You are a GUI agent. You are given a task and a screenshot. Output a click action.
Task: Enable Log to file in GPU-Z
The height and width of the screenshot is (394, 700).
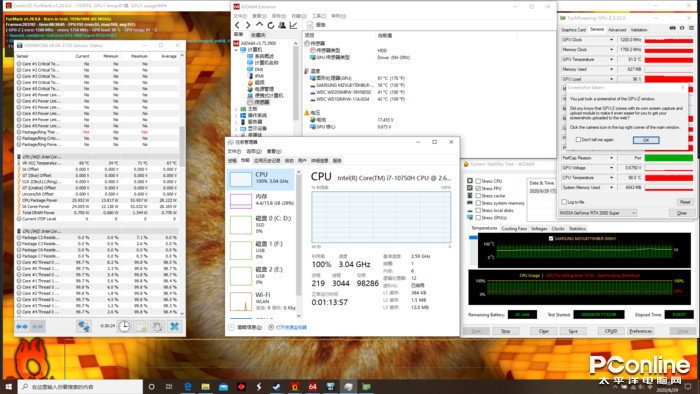click(564, 202)
